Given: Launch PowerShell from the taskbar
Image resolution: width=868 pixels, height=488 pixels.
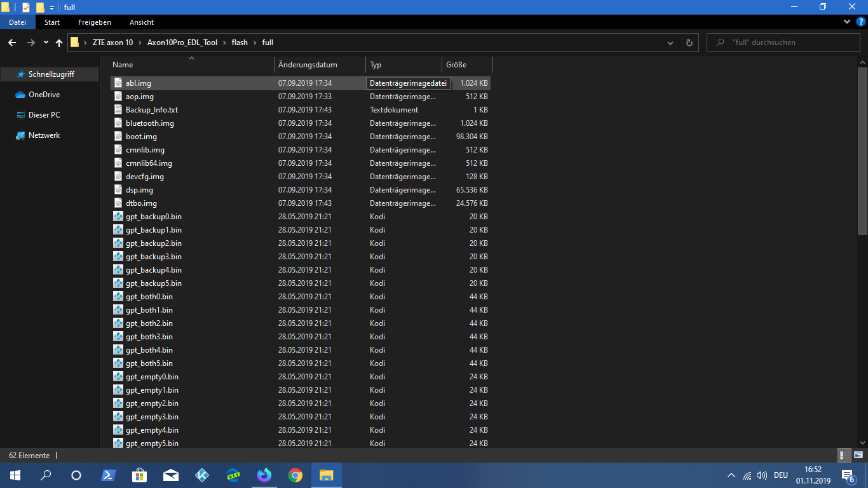Looking at the screenshot, I should coord(108,475).
